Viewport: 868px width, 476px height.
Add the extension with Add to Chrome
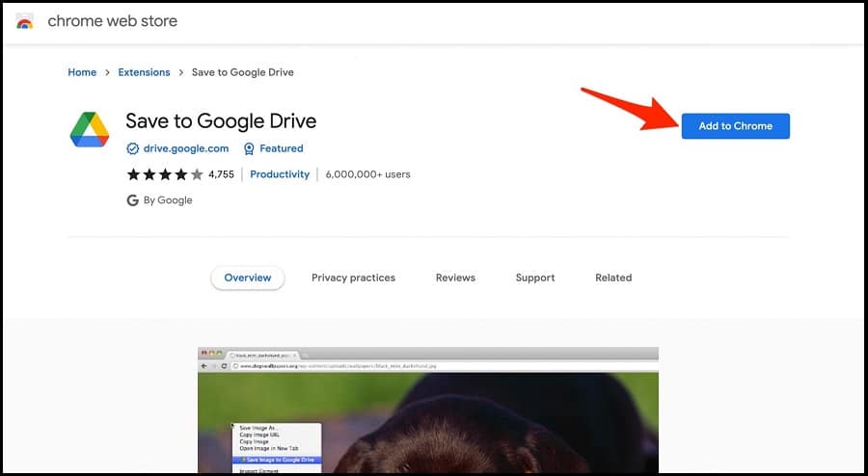pyautogui.click(x=735, y=126)
